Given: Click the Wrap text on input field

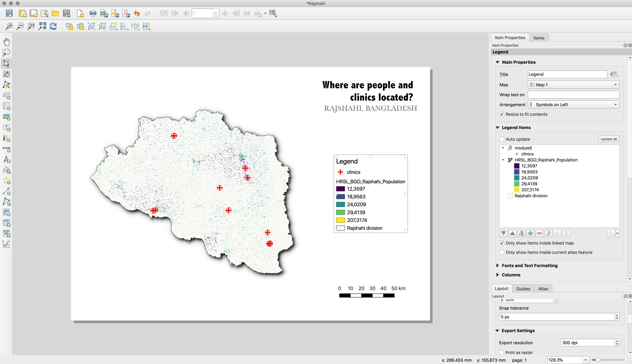Looking at the screenshot, I should pyautogui.click(x=573, y=95).
